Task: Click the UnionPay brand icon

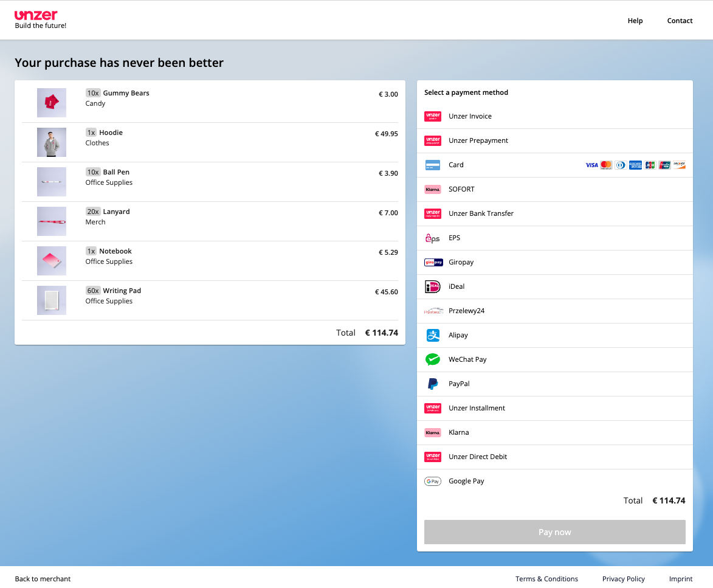Action: [664, 165]
